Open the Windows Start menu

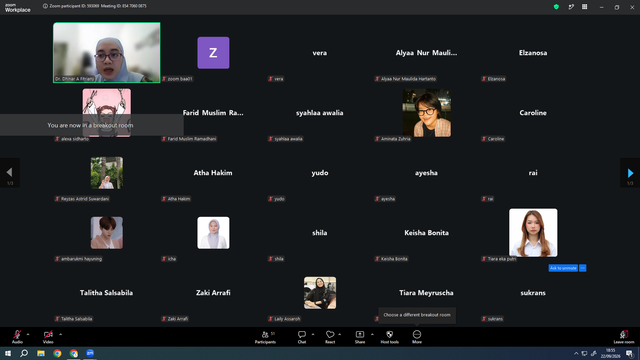tap(8, 353)
